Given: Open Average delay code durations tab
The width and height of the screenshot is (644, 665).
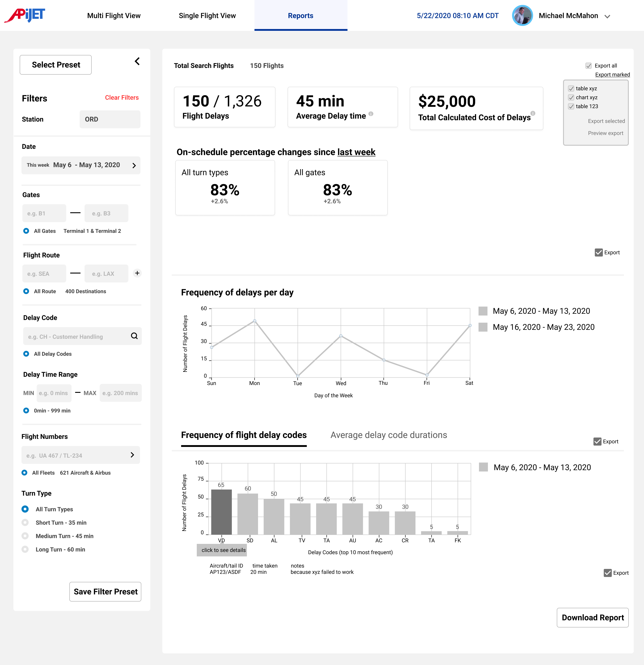Looking at the screenshot, I should [389, 435].
